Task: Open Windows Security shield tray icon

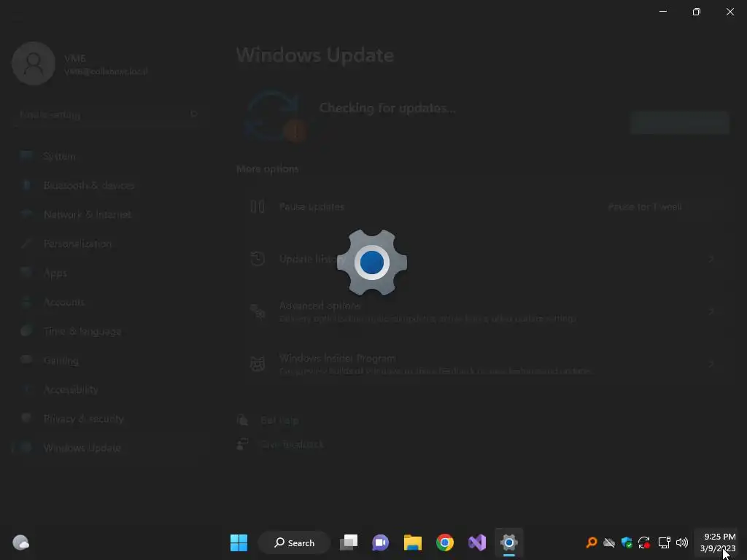Action: pyautogui.click(x=627, y=542)
